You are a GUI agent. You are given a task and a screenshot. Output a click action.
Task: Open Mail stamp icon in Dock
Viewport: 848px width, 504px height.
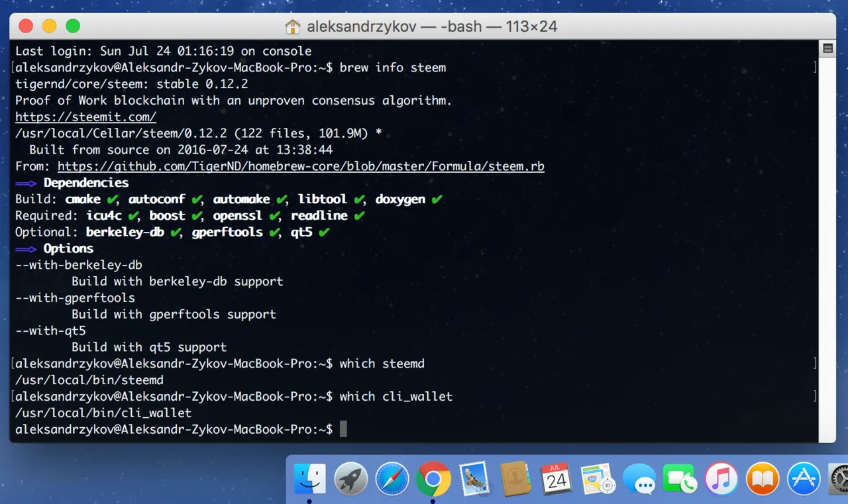tap(474, 479)
